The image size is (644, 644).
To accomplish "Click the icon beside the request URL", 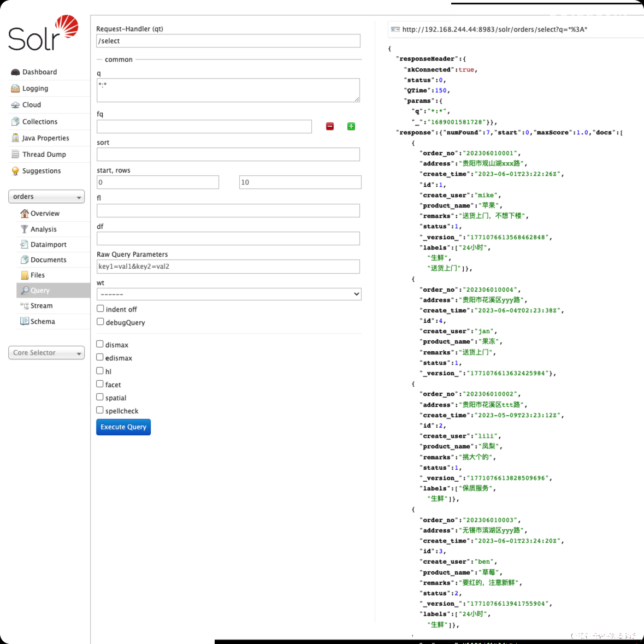I will click(x=395, y=29).
